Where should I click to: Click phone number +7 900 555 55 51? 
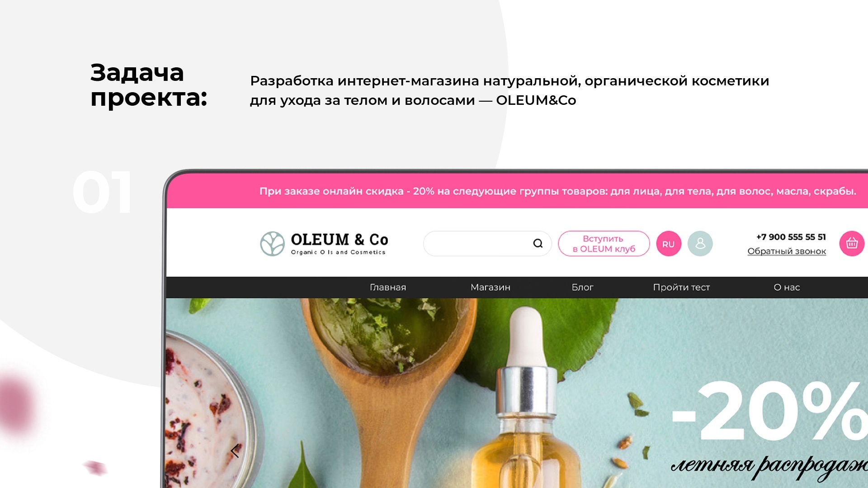click(791, 237)
